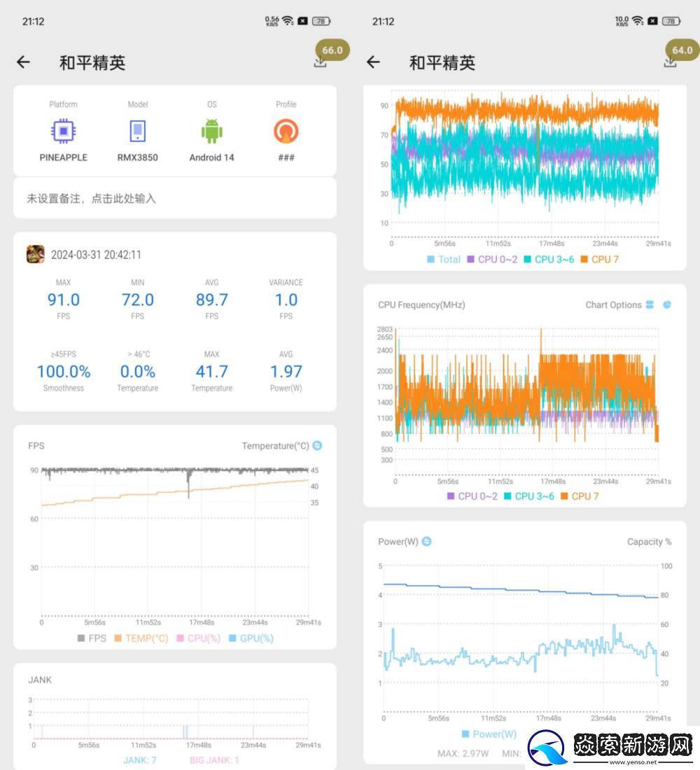Toggle Power(W) series in power legend
This screenshot has height=770, width=700.
tap(489, 734)
